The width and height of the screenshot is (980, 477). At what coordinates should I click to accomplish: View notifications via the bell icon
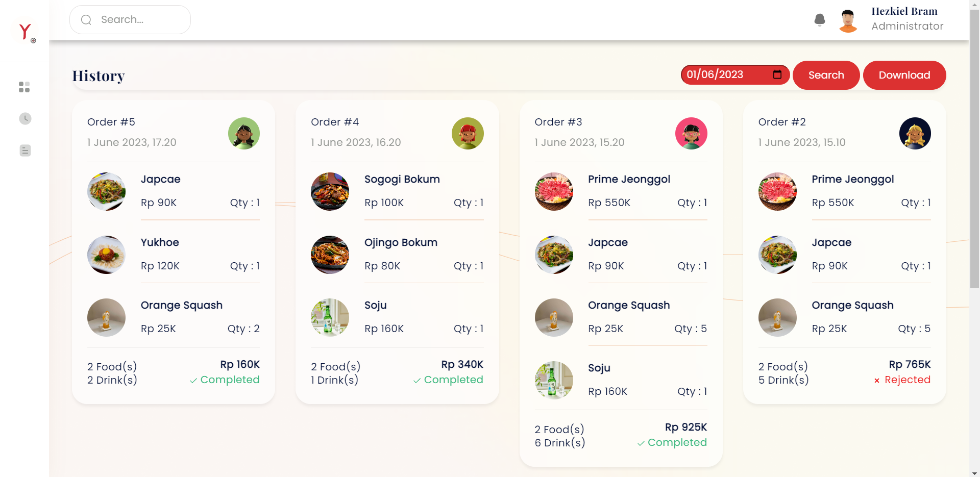(x=820, y=19)
